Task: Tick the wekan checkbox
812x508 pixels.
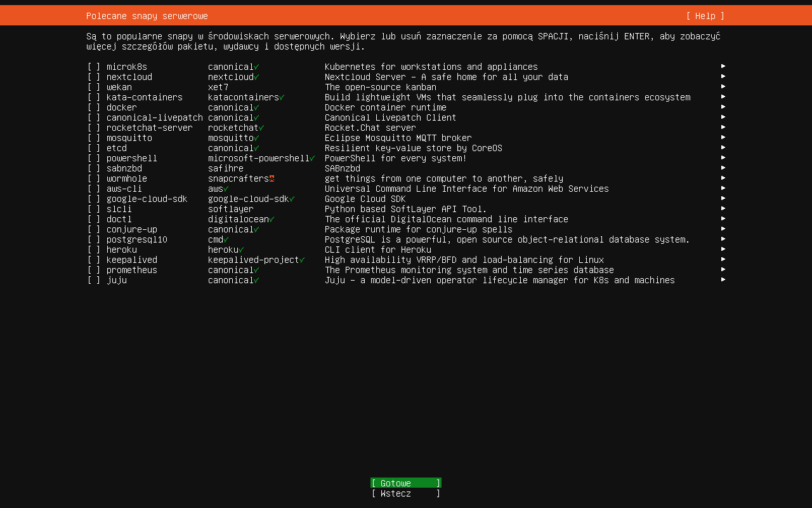Action: pyautogui.click(x=94, y=87)
